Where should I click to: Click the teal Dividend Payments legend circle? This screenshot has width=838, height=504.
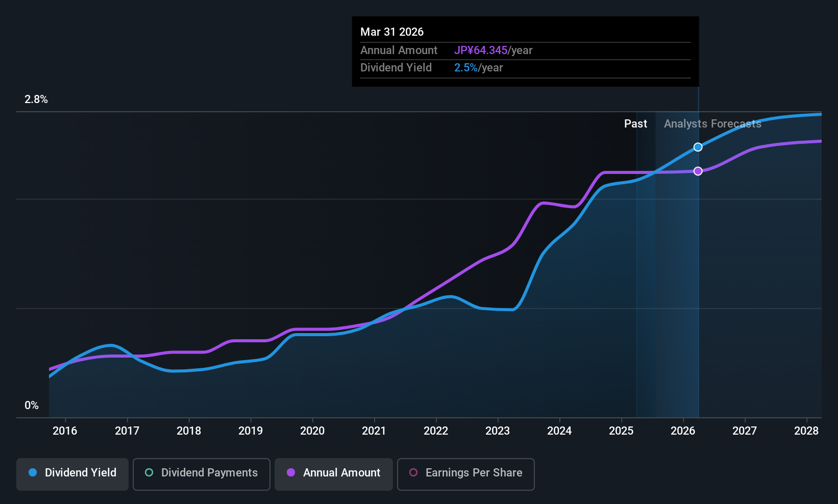point(149,472)
